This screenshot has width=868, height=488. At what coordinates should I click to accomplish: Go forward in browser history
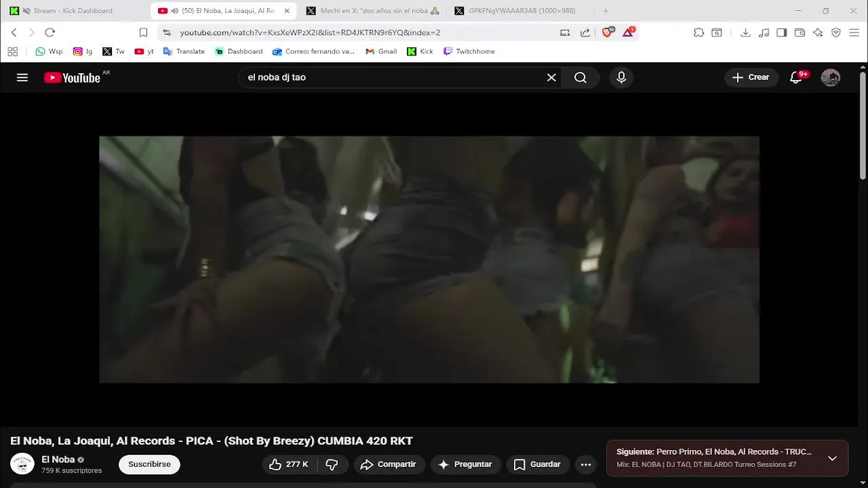31,33
